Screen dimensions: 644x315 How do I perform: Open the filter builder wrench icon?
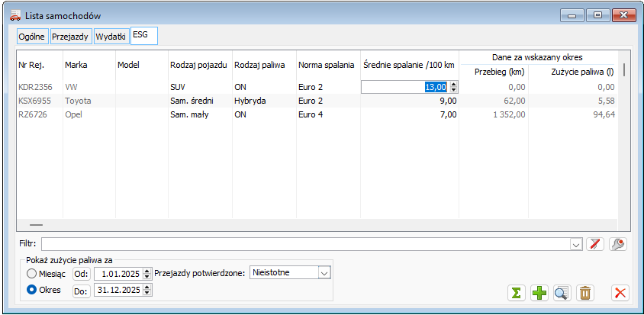click(x=617, y=244)
